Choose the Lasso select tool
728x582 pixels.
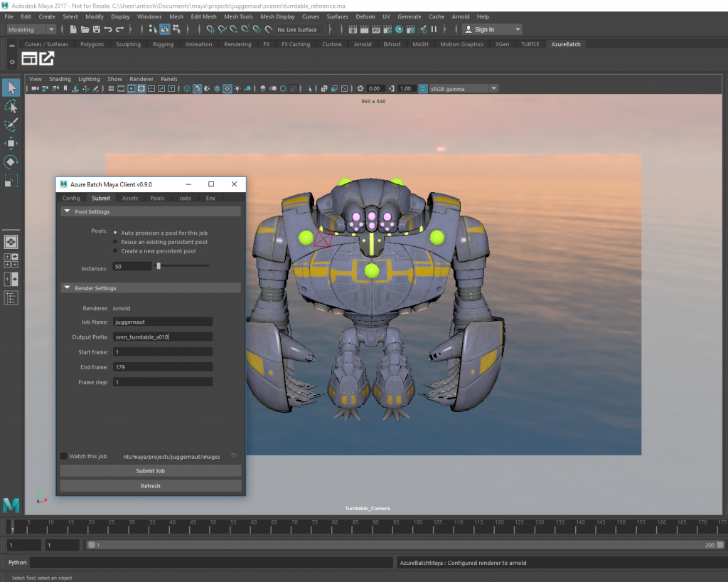coord(11,106)
